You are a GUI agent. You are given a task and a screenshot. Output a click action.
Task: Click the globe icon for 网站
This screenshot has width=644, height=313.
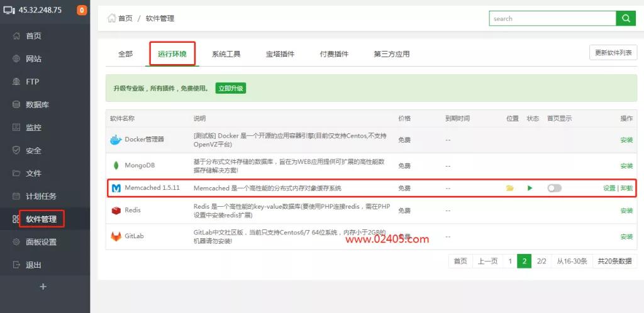16,58
